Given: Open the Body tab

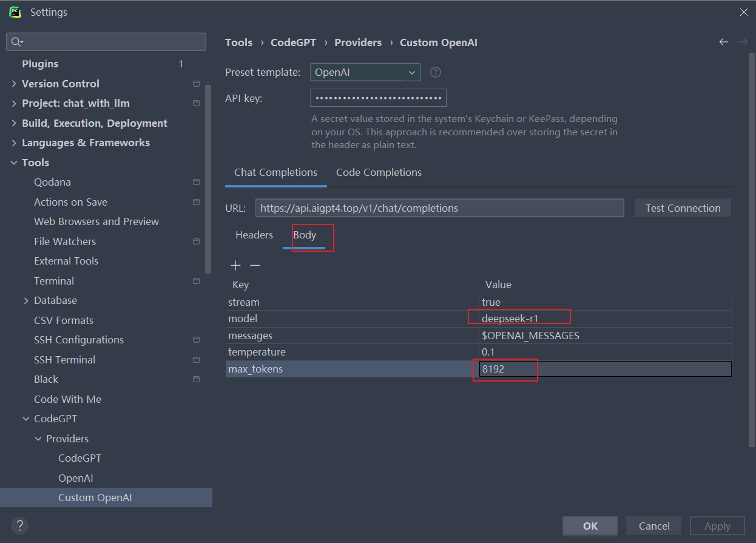Looking at the screenshot, I should (305, 235).
